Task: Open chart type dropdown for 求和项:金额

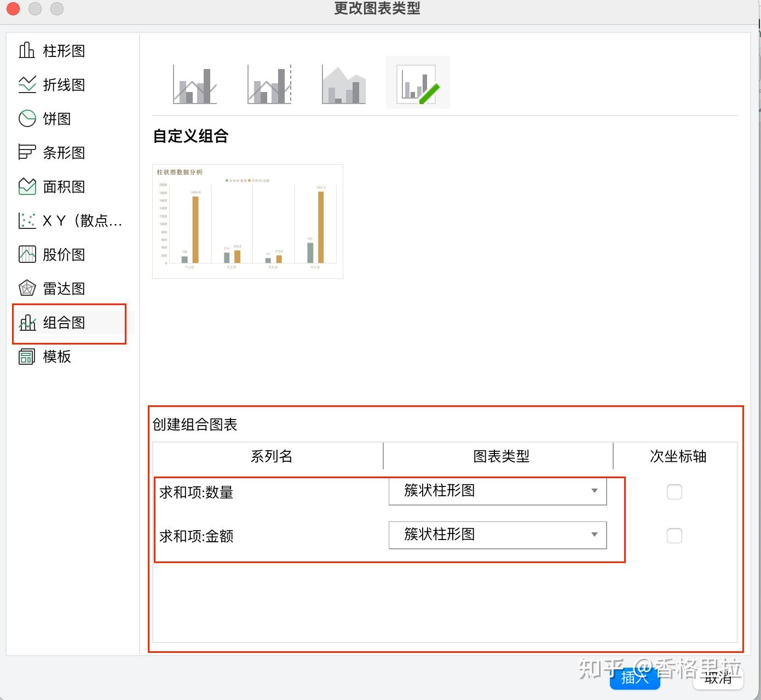Action: 498,535
